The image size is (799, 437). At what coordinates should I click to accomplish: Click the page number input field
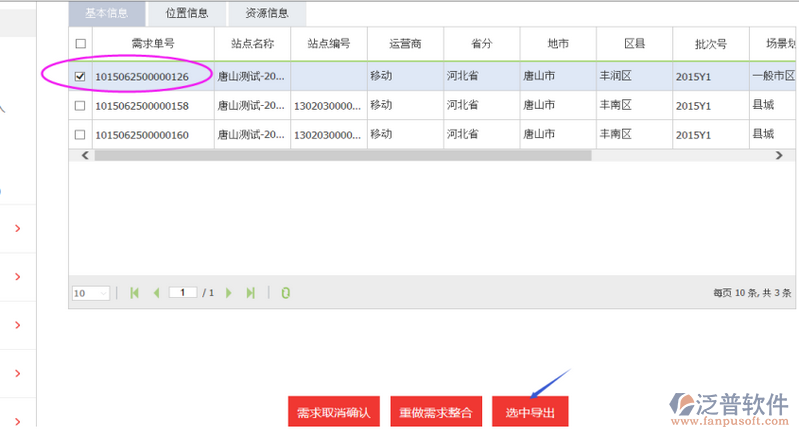[183, 293]
